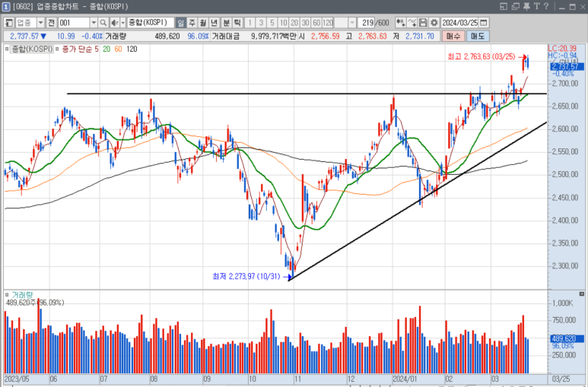This screenshot has height=387, width=588.
Task: Select the 년 yearly period toggle
Action: 214,23
